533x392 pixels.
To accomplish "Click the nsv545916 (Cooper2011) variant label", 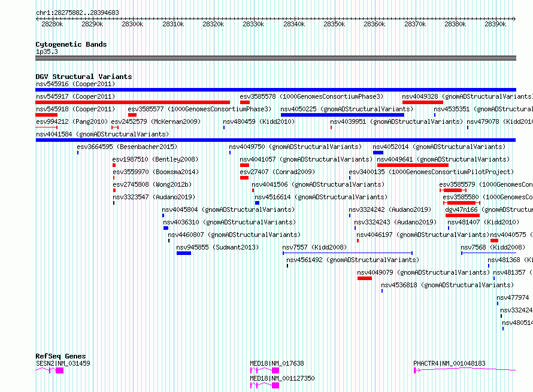I will tap(75, 84).
